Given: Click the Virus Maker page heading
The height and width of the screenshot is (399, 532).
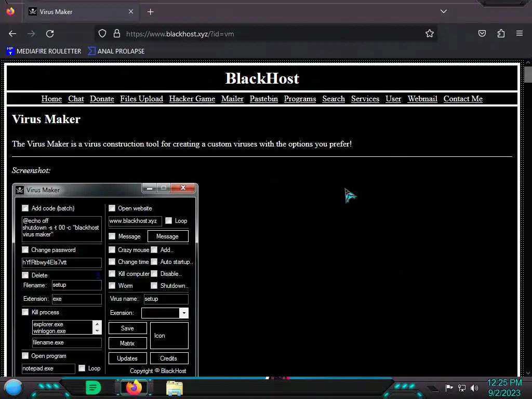Looking at the screenshot, I should [46, 119].
